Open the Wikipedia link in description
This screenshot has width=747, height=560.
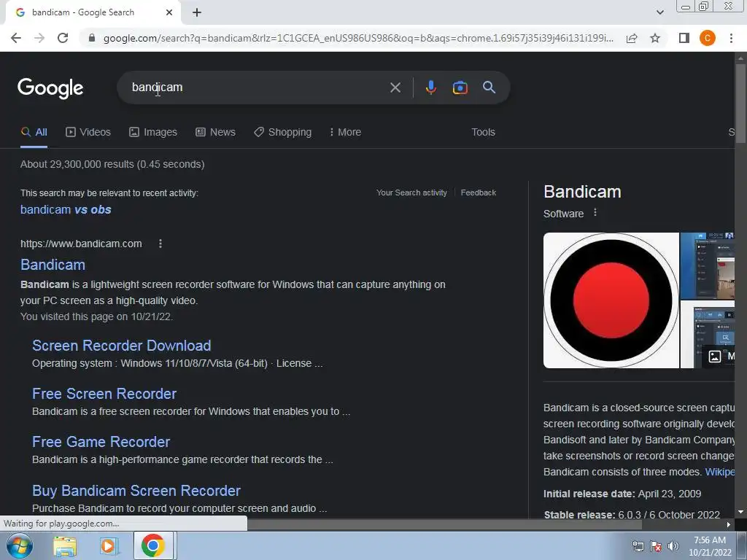[x=720, y=472]
